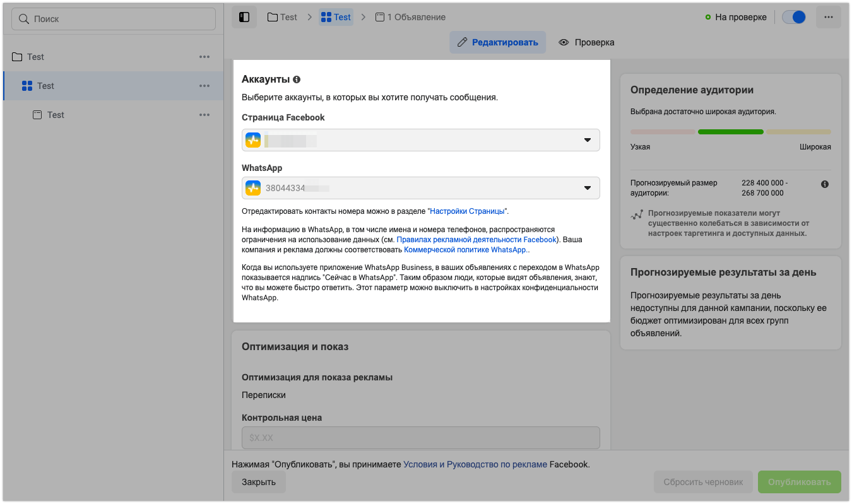Open options for Test campaign folder
Image resolution: width=852 pixels, height=504 pixels.
pyautogui.click(x=204, y=57)
